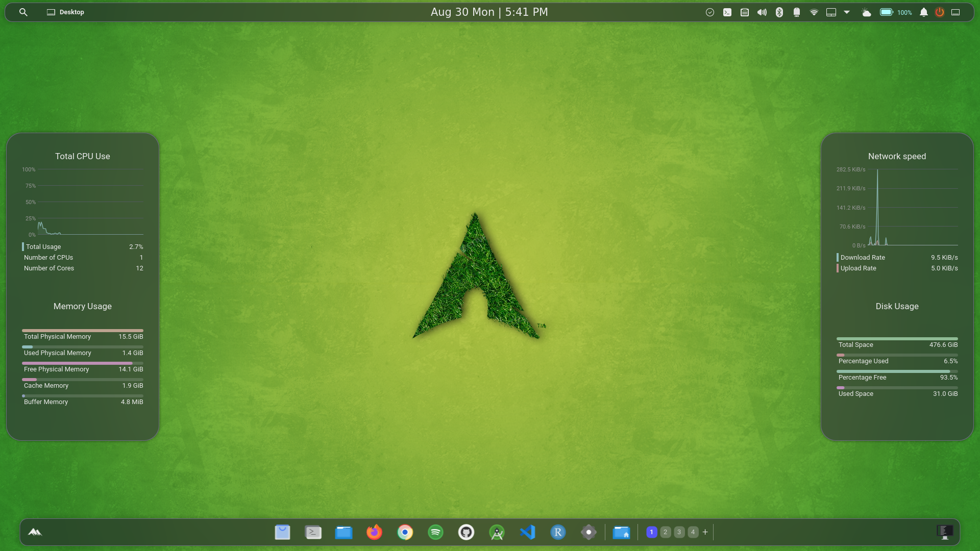Open the search magnifier in top panel

(x=23, y=12)
